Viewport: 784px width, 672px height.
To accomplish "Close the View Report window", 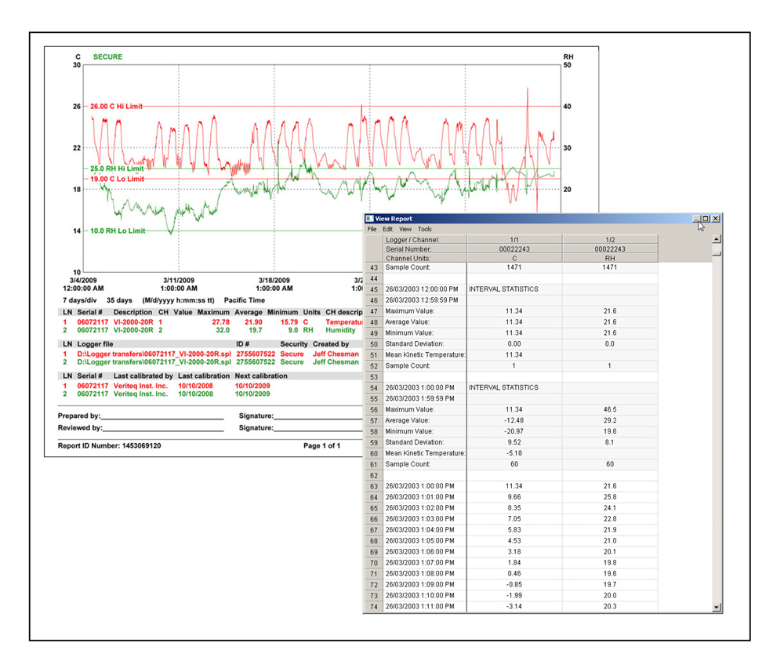I will point(715,219).
